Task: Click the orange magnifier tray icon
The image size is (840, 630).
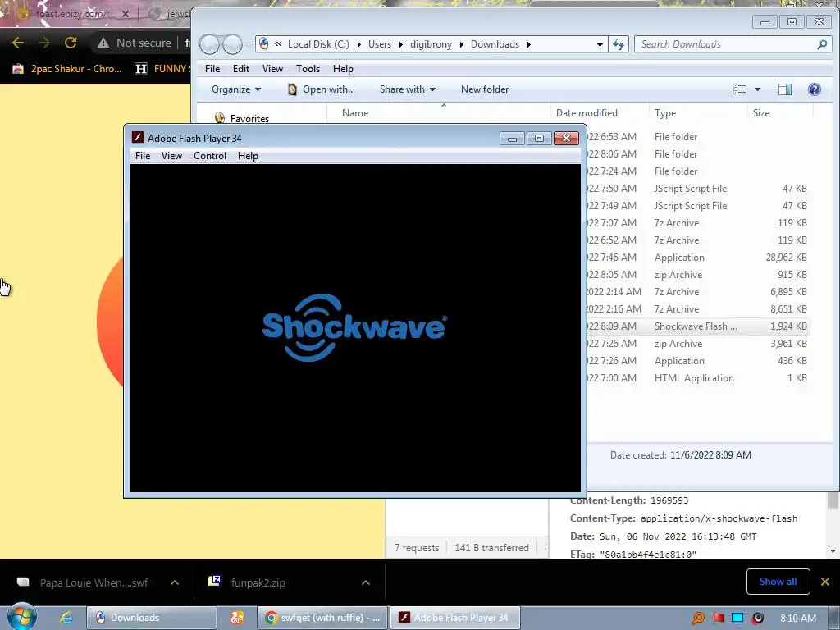Action: 697,619
